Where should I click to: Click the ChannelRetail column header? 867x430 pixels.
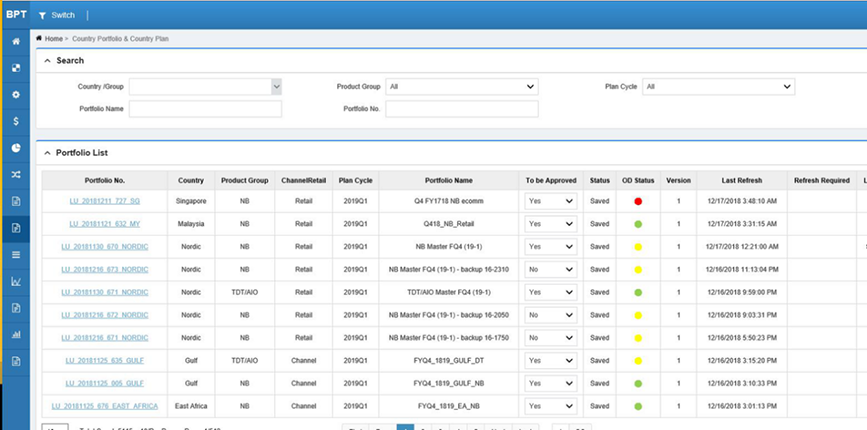click(x=304, y=180)
